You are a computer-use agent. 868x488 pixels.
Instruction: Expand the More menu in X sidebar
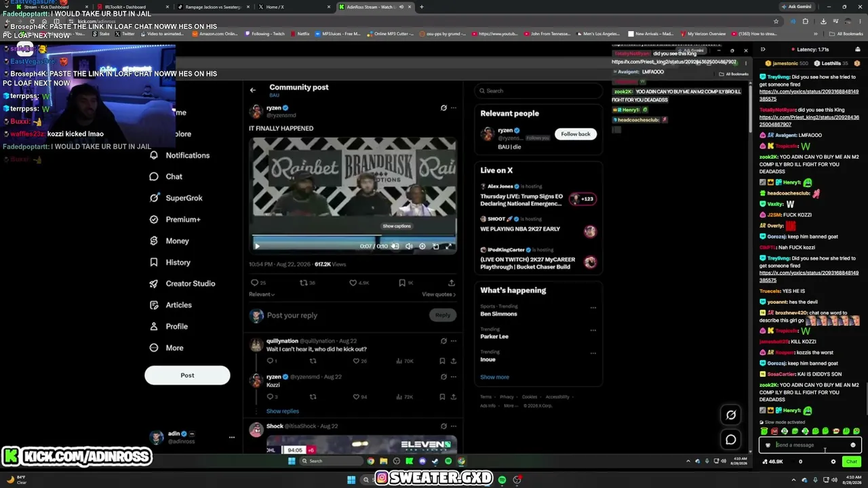[166, 348]
